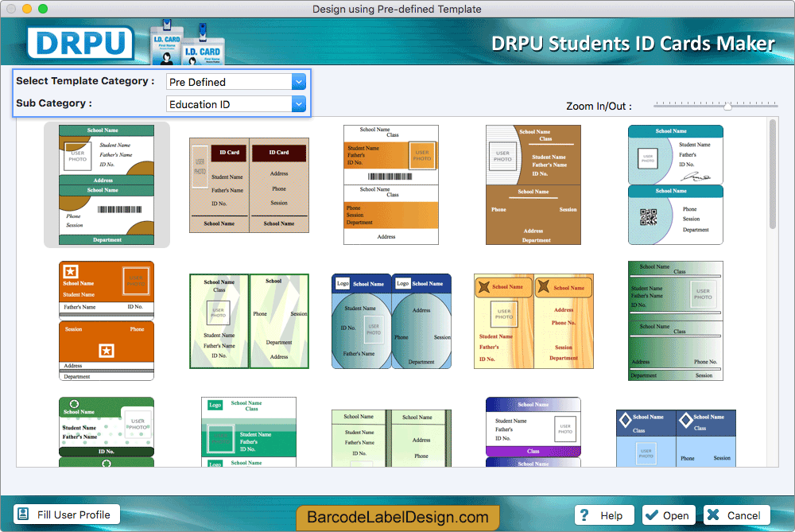Click the Fill User Profile icon
Viewport: 795px width, 532px height.
tap(23, 515)
